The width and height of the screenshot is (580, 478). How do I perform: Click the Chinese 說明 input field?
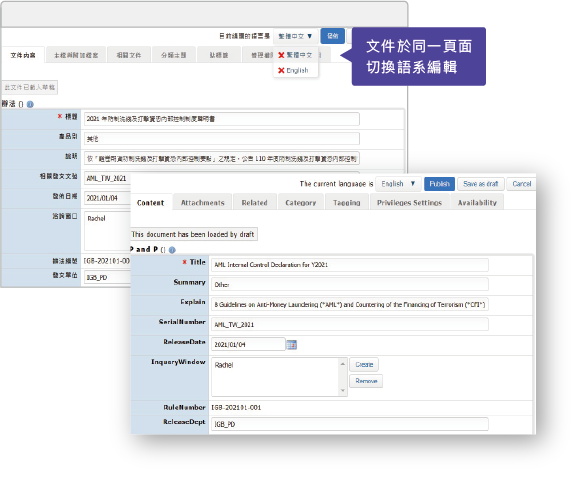(222, 159)
